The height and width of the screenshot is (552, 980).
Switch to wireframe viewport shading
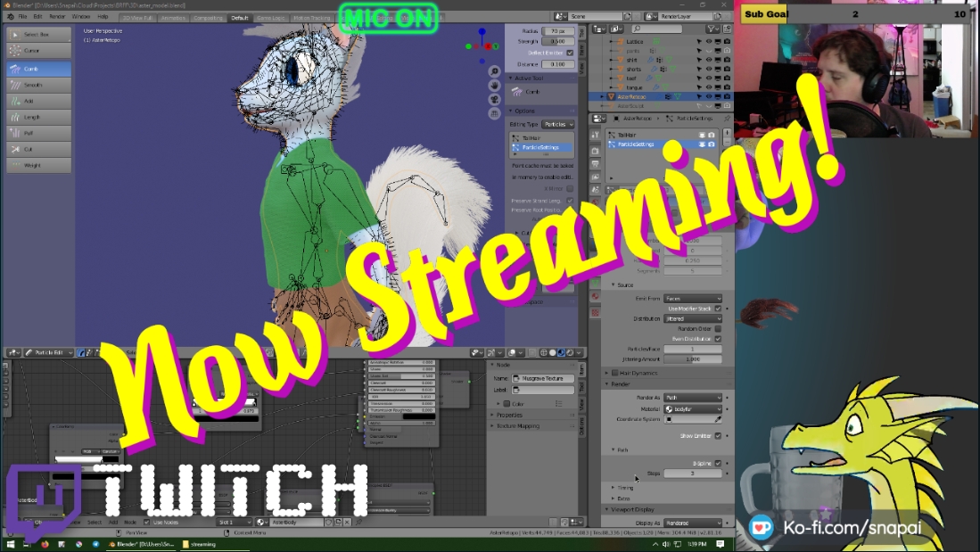pyautogui.click(x=543, y=352)
